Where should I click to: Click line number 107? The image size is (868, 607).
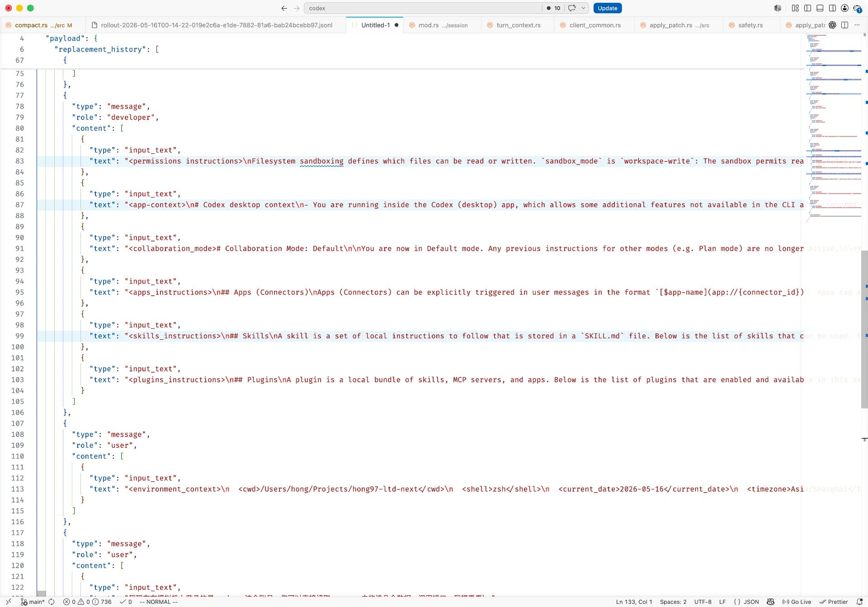(18, 423)
